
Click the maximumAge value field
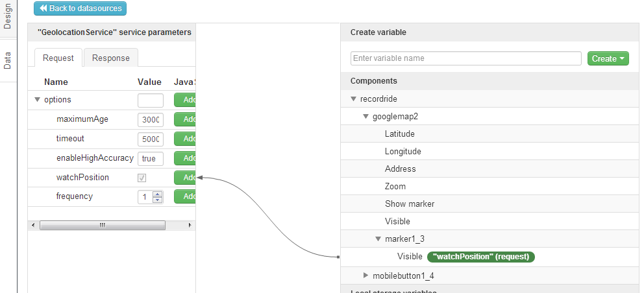click(x=150, y=119)
